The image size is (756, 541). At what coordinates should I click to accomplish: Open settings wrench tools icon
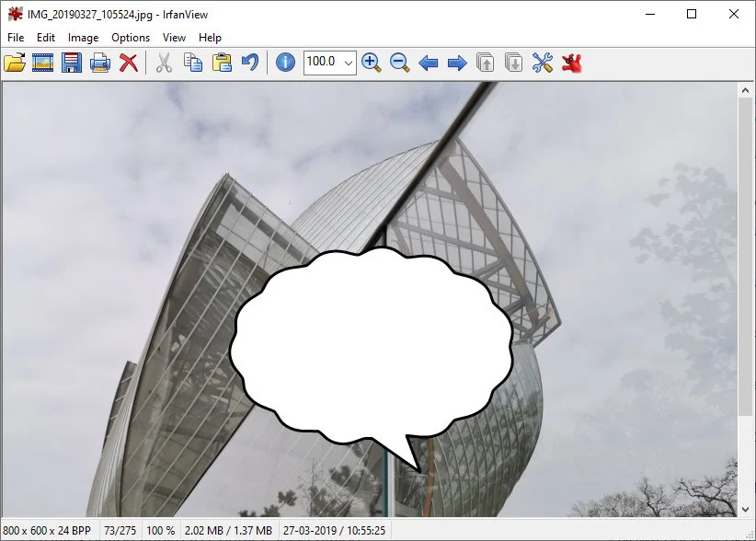pos(543,63)
